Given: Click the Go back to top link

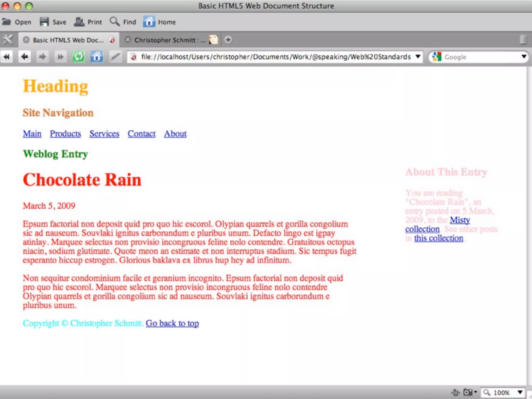Looking at the screenshot, I should 172,323.
